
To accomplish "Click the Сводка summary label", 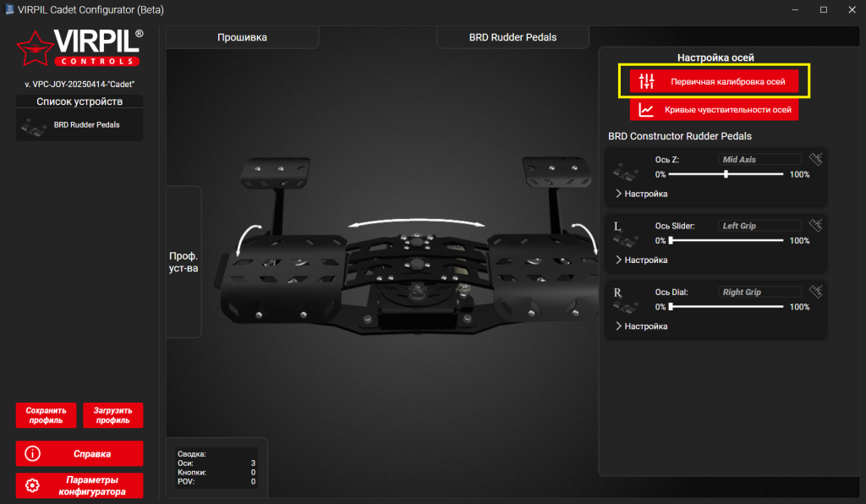I will click(x=192, y=454).
